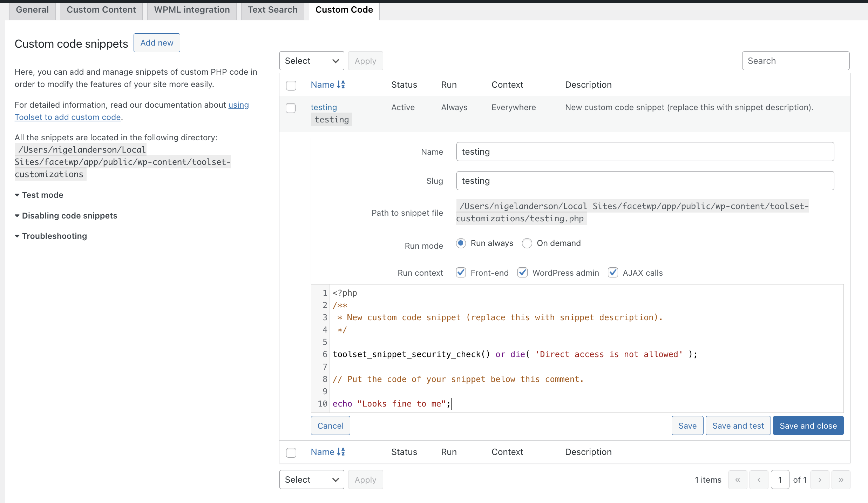Viewport: 868px width, 503px height.
Task: Click the 'Always' run cell
Action: pyautogui.click(x=454, y=107)
